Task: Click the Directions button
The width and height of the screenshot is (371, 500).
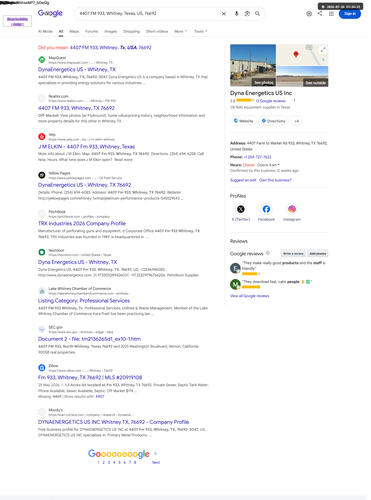Action: pyautogui.click(x=273, y=121)
